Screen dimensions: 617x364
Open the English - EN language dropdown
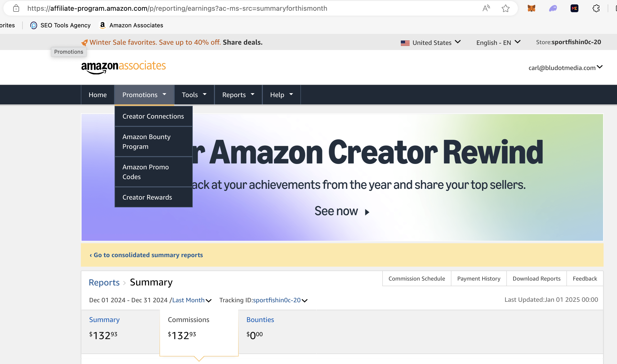(498, 43)
